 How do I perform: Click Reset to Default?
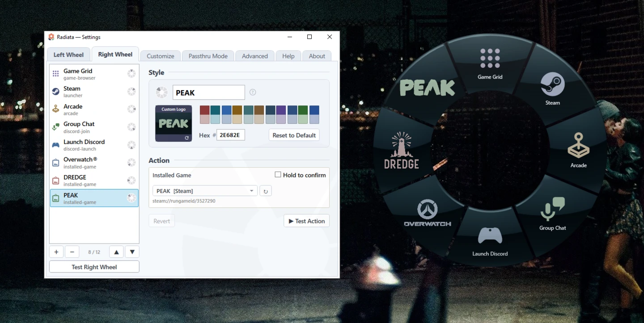[x=294, y=135]
